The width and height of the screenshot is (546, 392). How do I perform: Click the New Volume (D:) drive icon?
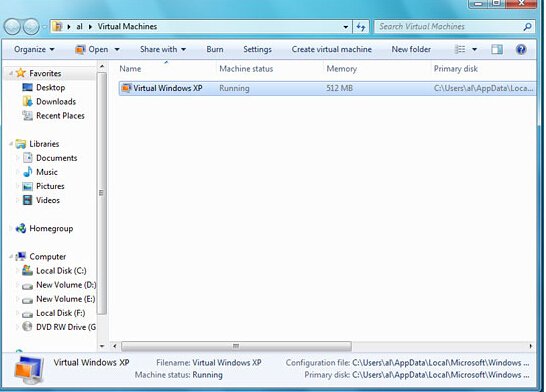(27, 286)
